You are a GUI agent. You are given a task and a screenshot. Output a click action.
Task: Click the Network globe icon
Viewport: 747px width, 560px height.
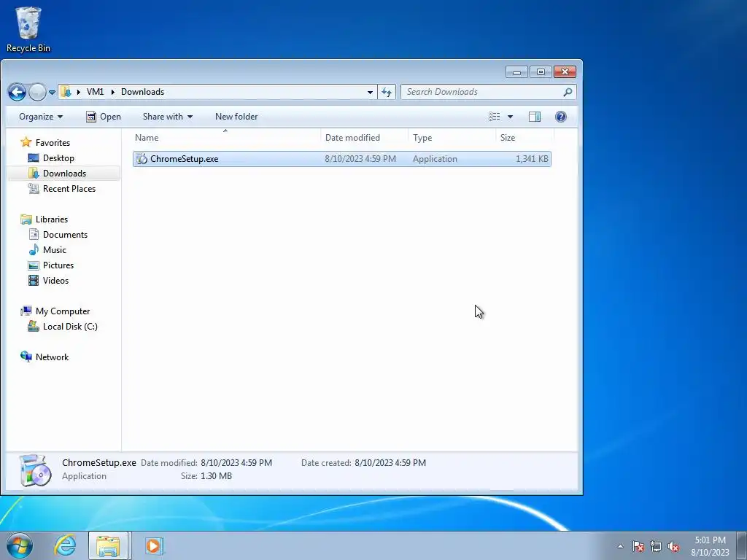click(26, 357)
